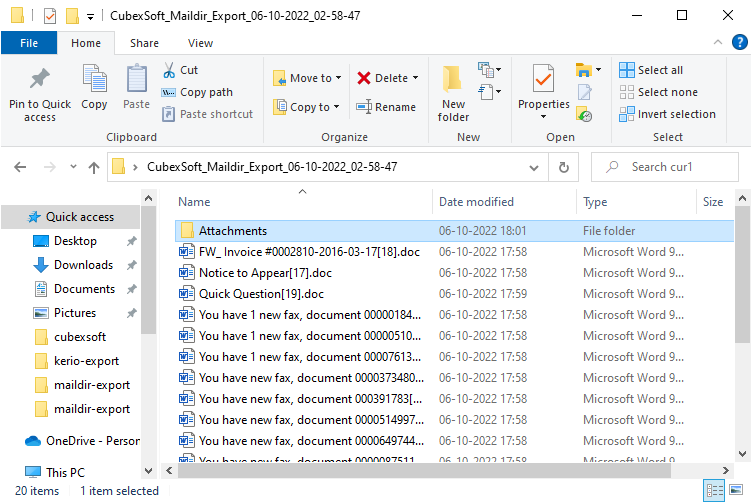The image size is (752, 503).
Task: Select This PC in navigation pane
Action: pos(55,472)
